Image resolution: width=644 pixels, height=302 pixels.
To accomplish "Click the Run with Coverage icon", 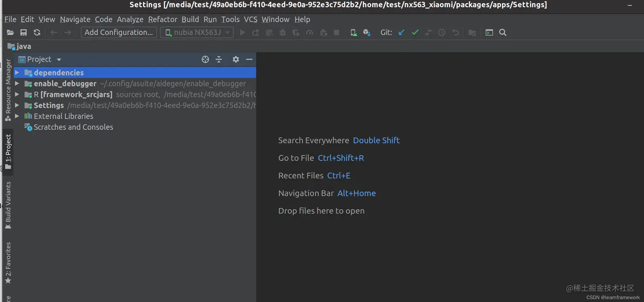I will (296, 32).
